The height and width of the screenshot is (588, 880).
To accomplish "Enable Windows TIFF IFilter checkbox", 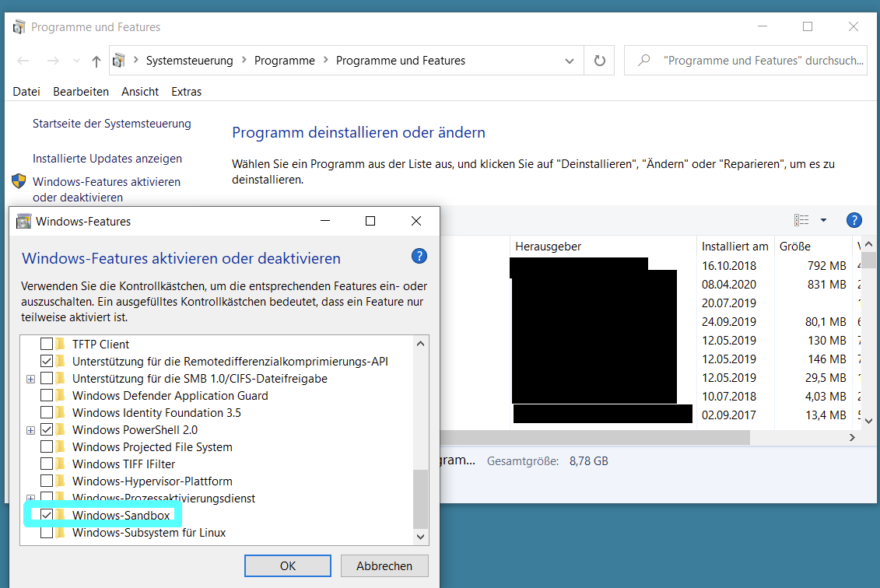I will 47,464.
